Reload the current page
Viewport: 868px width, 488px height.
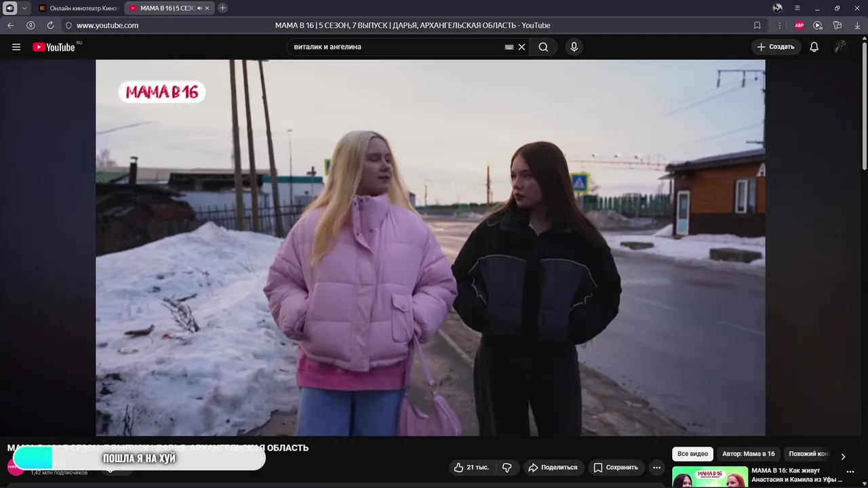coord(50,25)
